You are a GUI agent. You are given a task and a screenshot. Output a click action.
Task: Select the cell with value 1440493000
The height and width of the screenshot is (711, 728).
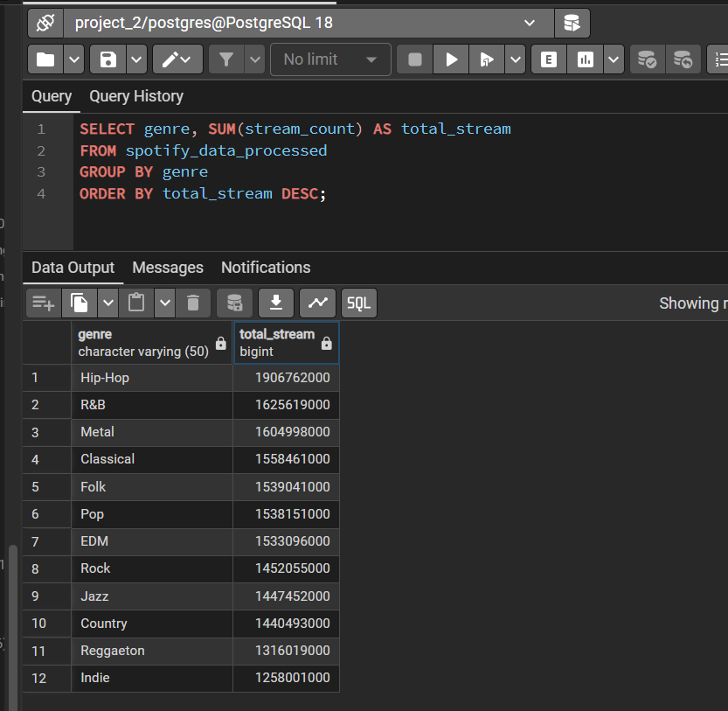click(x=286, y=624)
